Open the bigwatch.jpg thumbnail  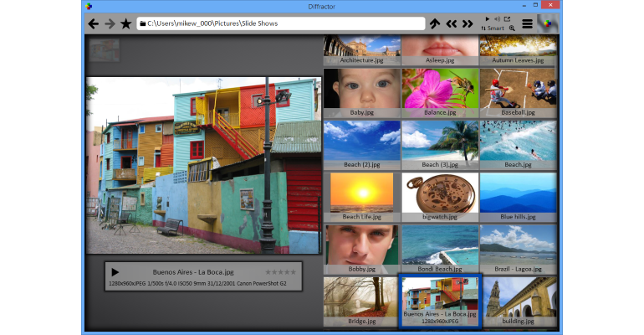[439, 197]
